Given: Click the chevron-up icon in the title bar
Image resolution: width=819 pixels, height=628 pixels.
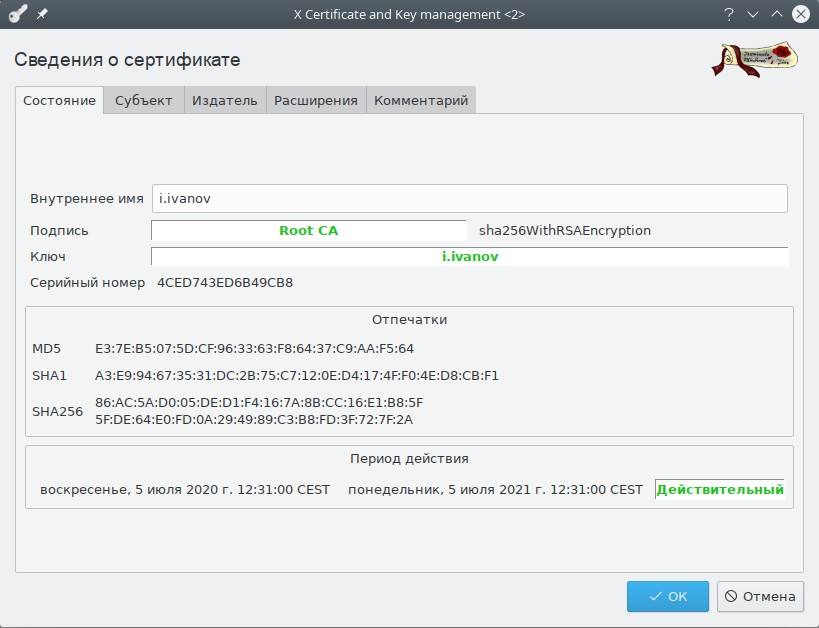Looking at the screenshot, I should point(774,14).
